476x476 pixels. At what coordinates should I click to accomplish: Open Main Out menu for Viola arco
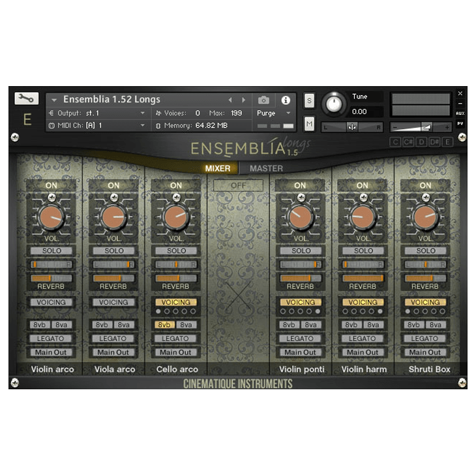[x=113, y=353]
